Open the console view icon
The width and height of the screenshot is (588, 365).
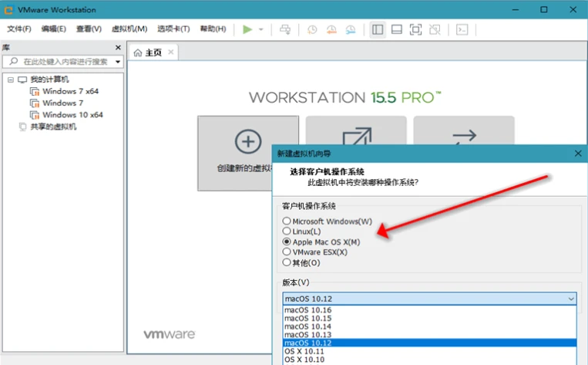coord(462,29)
